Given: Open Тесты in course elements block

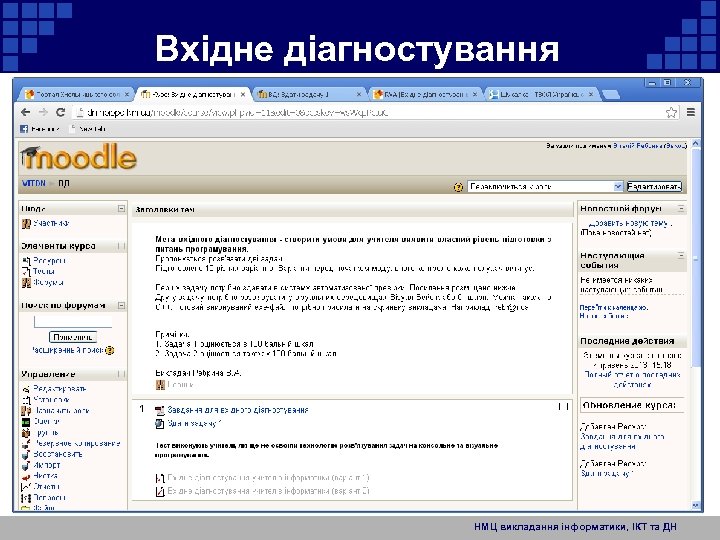Looking at the screenshot, I should 44,271.
